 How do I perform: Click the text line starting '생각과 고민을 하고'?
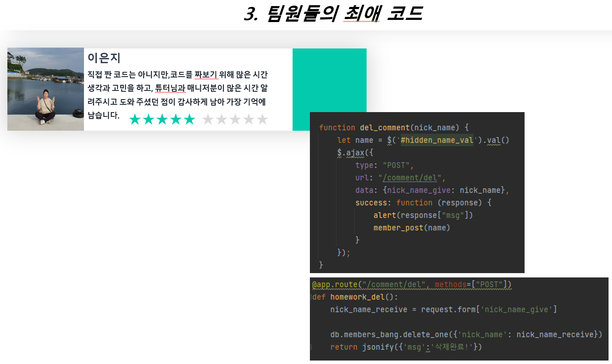tap(177, 88)
